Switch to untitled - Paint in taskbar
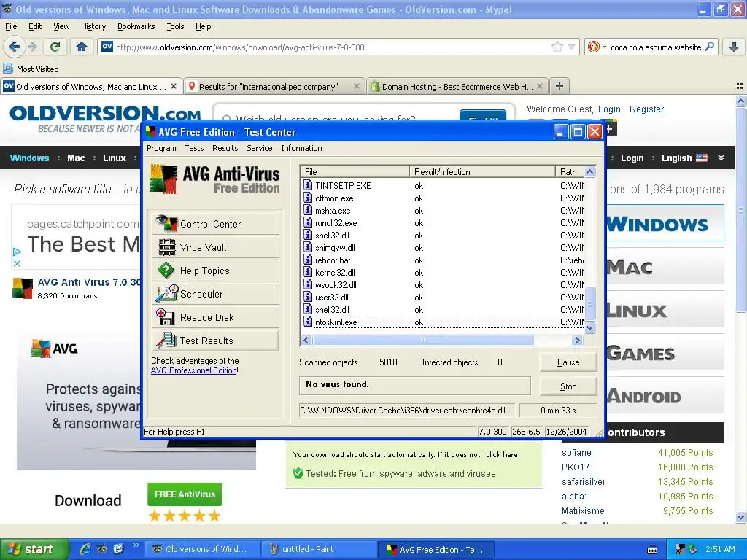The image size is (747, 560). pyautogui.click(x=318, y=549)
